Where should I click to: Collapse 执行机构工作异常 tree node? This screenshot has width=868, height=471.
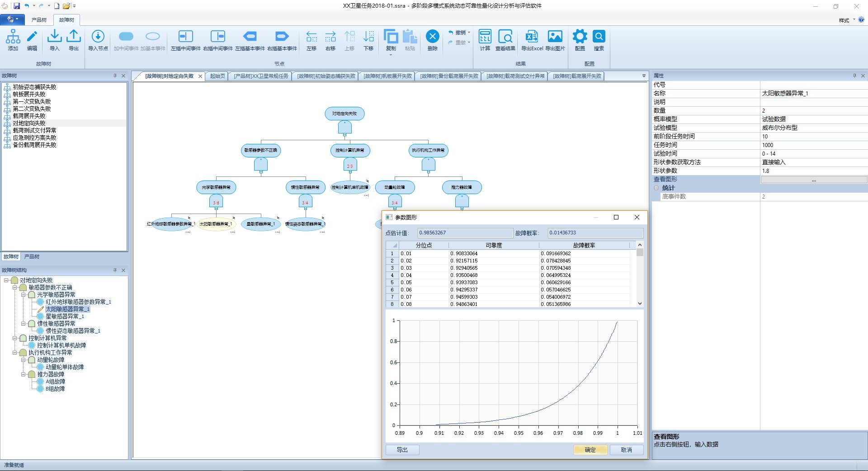point(15,352)
